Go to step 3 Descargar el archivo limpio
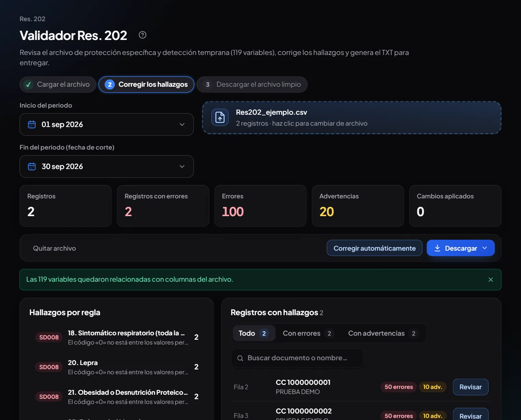 (252, 84)
